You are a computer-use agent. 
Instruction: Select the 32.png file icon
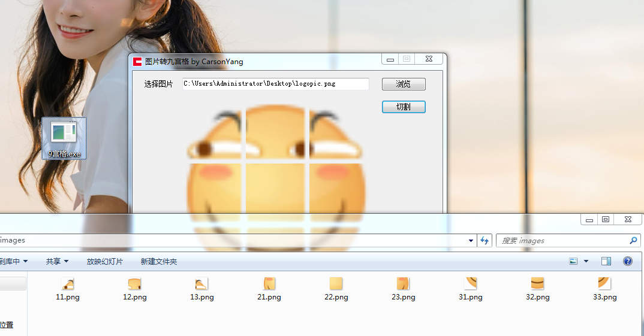(x=538, y=283)
